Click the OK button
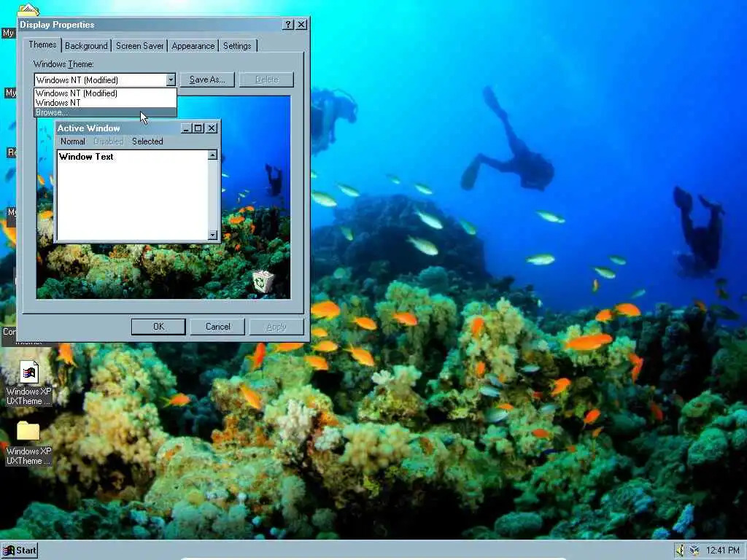The image size is (747, 560). (x=158, y=327)
